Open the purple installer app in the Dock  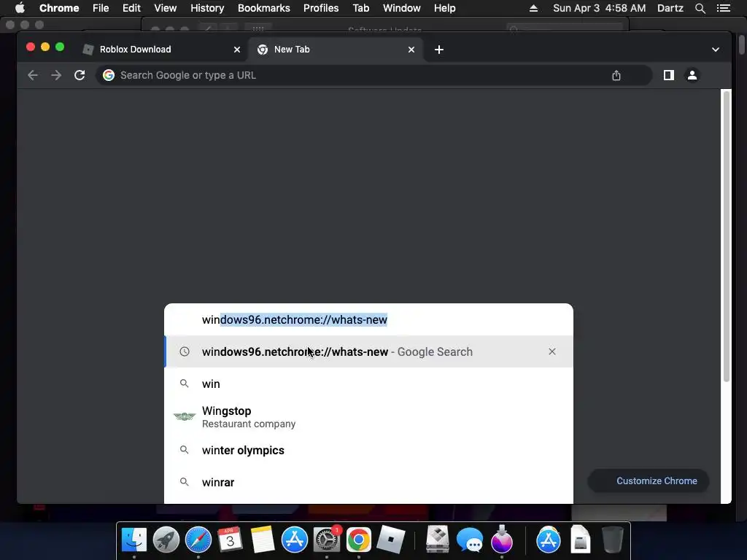click(502, 540)
